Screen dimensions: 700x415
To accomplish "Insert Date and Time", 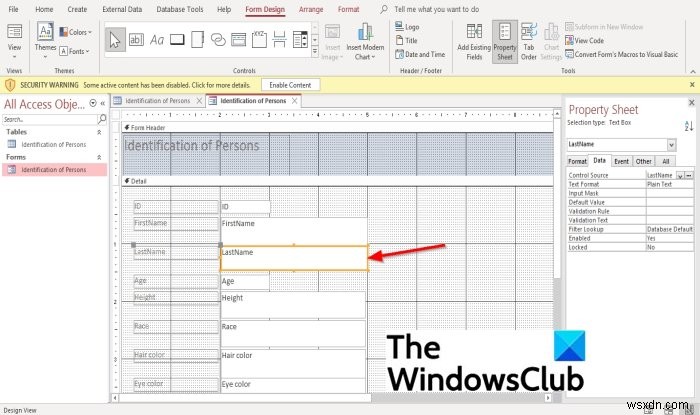I will click(420, 54).
